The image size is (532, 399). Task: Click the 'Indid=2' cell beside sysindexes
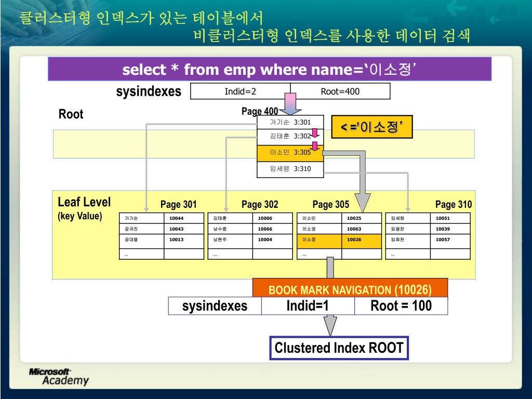click(241, 91)
